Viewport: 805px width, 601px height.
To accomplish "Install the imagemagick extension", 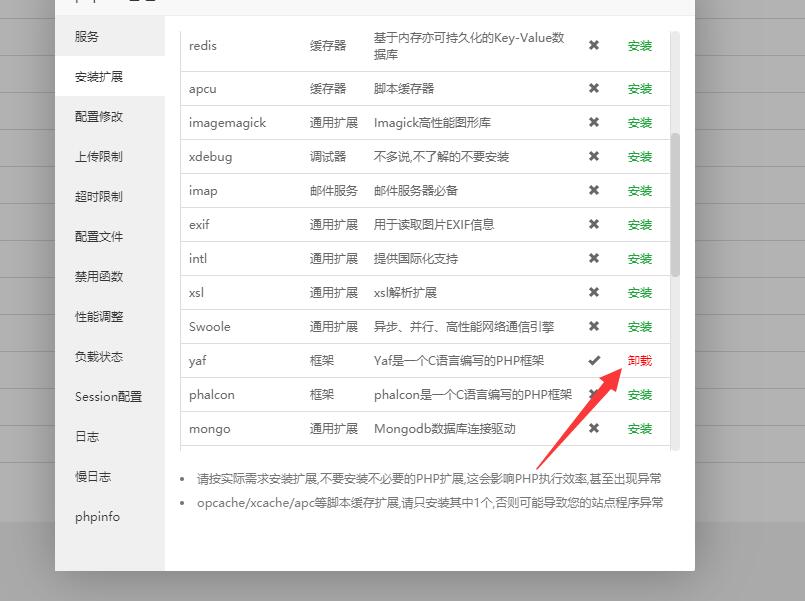I will tap(640, 123).
